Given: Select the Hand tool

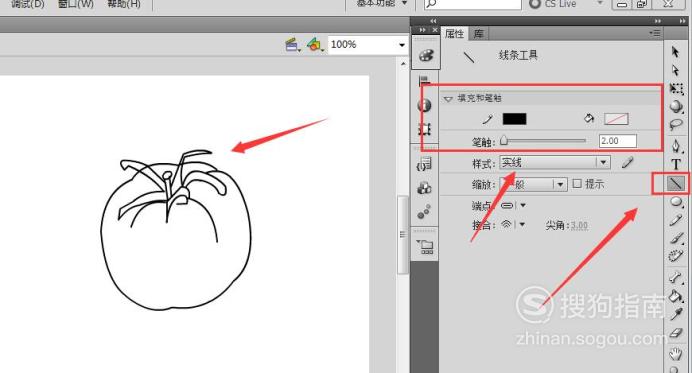Looking at the screenshot, I should (x=676, y=353).
